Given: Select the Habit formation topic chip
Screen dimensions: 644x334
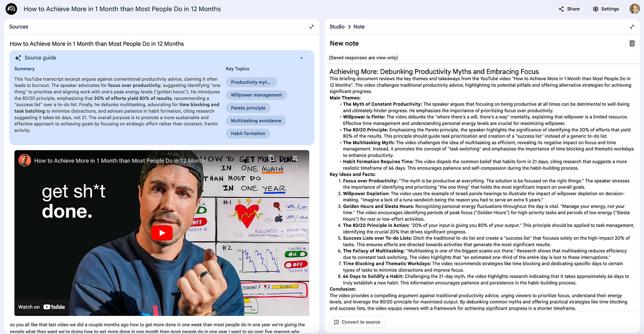Looking at the screenshot, I should pos(248,133).
